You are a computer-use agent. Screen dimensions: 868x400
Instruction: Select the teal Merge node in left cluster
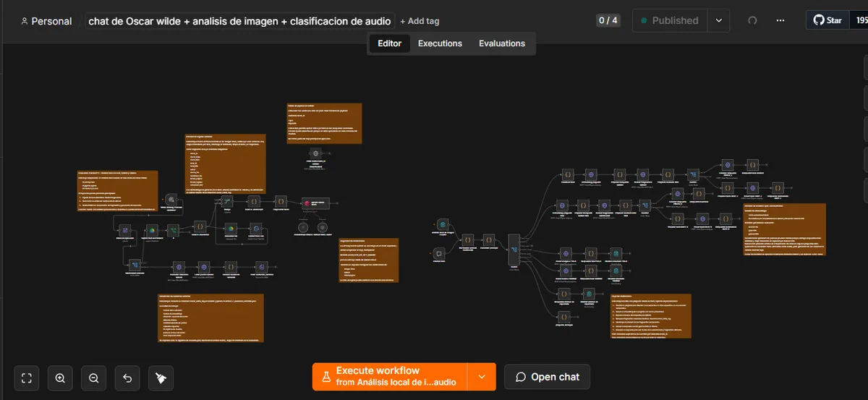pos(227,202)
